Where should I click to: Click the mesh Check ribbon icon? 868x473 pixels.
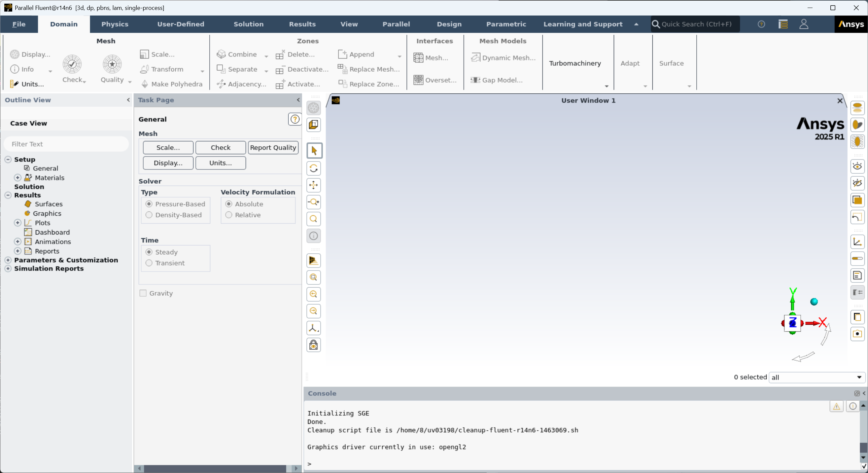72,64
